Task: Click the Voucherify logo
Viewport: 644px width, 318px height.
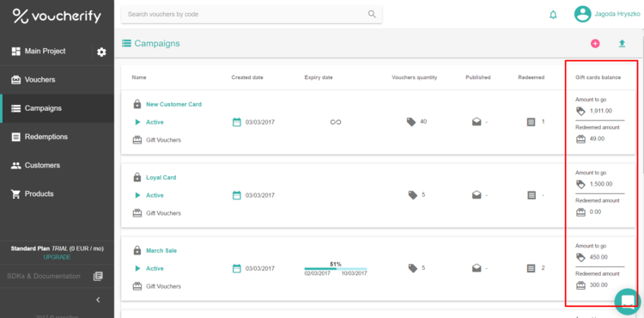Action: point(57,16)
